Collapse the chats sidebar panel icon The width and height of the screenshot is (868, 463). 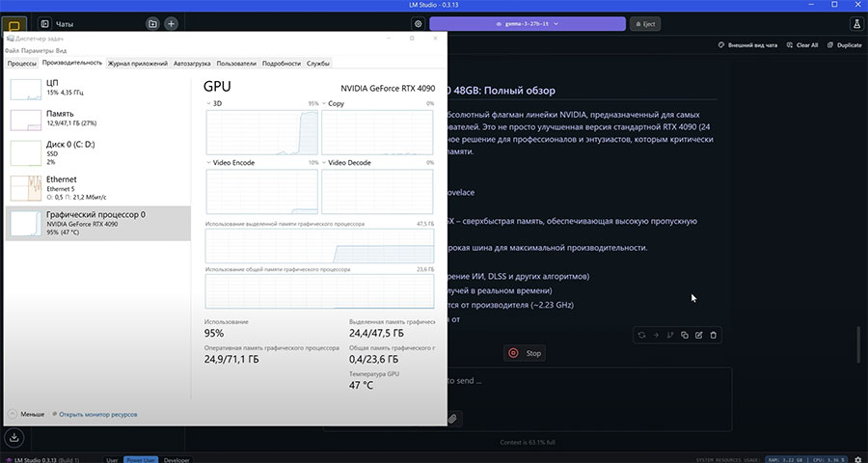tap(44, 24)
